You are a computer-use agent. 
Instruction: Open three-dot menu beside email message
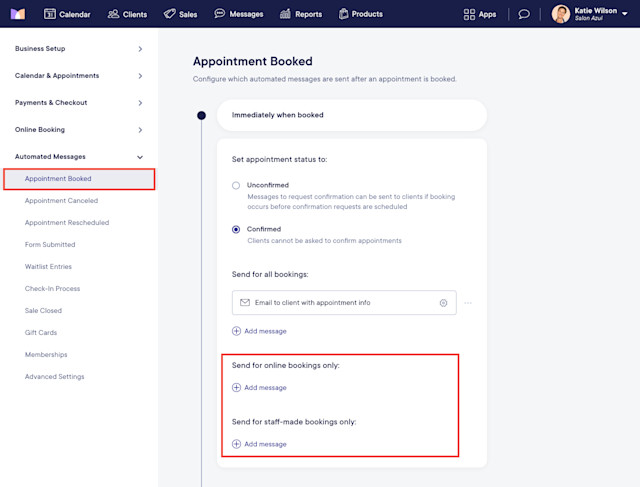[468, 303]
